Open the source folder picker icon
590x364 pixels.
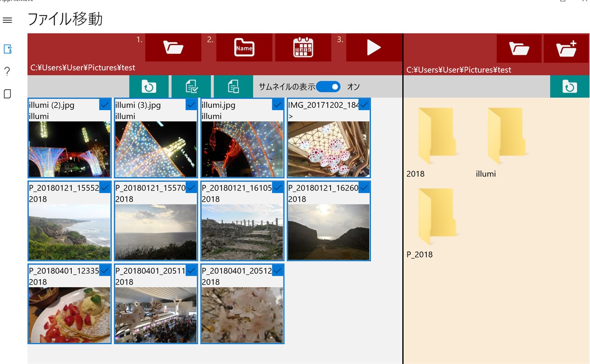(x=173, y=47)
